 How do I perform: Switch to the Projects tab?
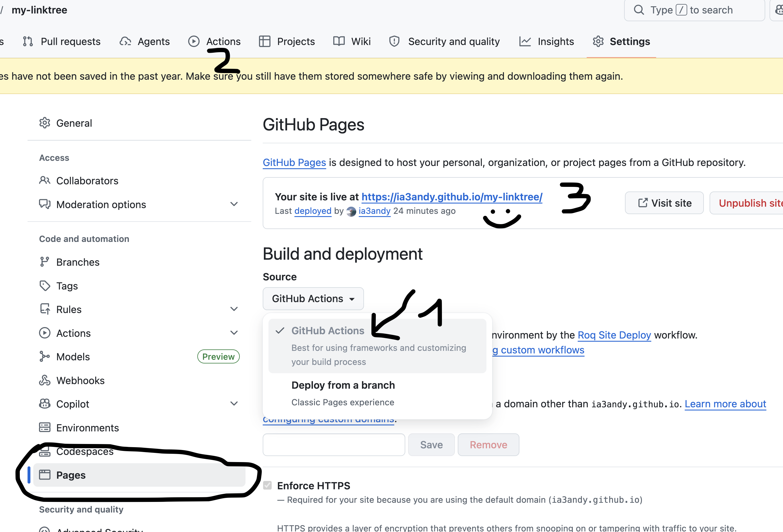click(x=287, y=41)
